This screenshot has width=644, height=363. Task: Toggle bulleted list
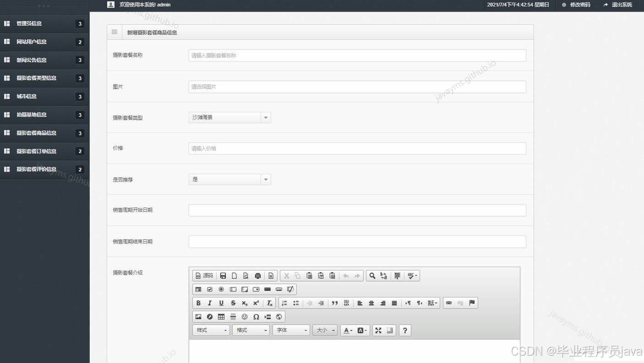point(296,303)
